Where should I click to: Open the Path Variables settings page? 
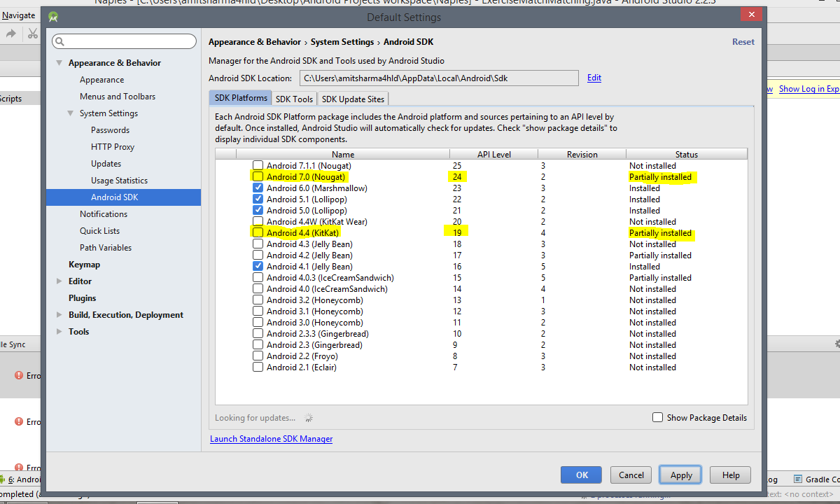(106, 248)
